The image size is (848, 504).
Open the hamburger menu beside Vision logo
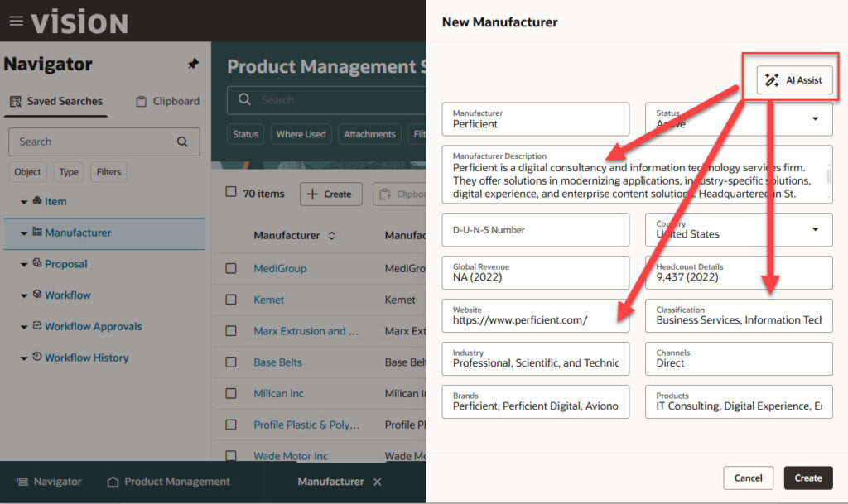coord(16,21)
